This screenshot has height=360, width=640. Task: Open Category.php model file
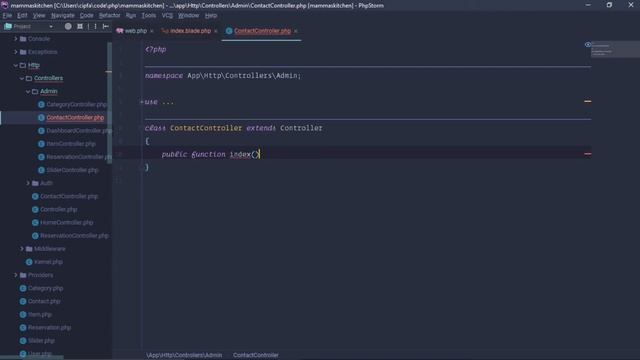click(45, 288)
